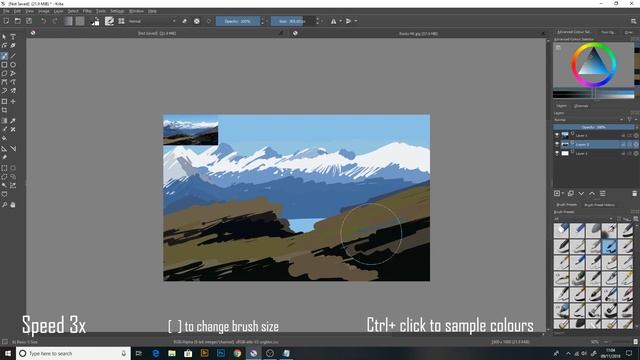Adjust the toolbar brush Opacity slider
640x360 pixels.
[x=238, y=21]
